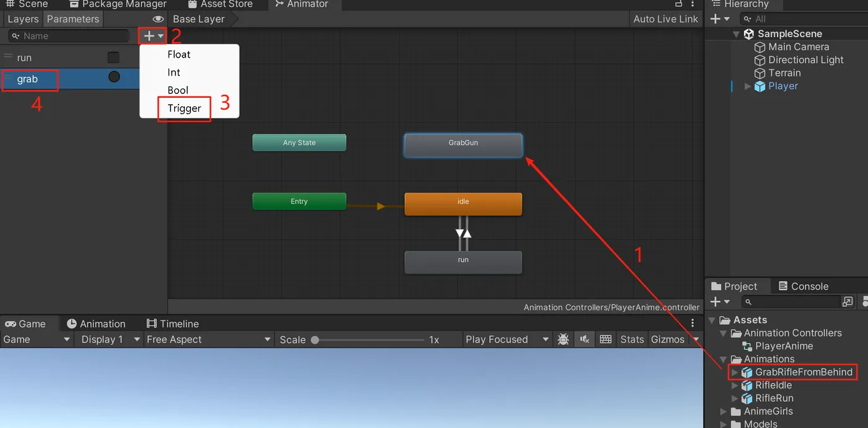
Task: Select the GrabRifleFromBehind animation asset
Action: tap(804, 372)
